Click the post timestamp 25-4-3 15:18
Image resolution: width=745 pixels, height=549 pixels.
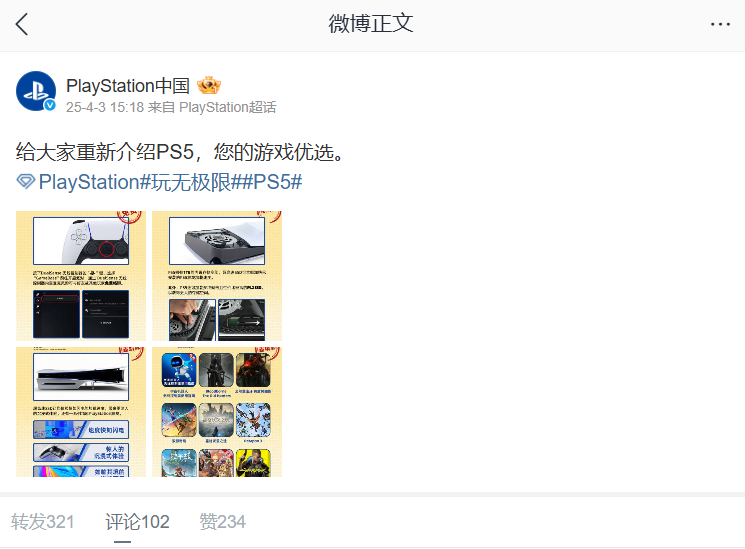[105, 107]
